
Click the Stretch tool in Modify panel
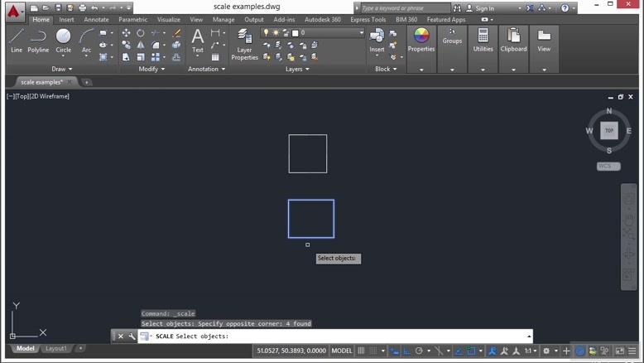point(126,57)
